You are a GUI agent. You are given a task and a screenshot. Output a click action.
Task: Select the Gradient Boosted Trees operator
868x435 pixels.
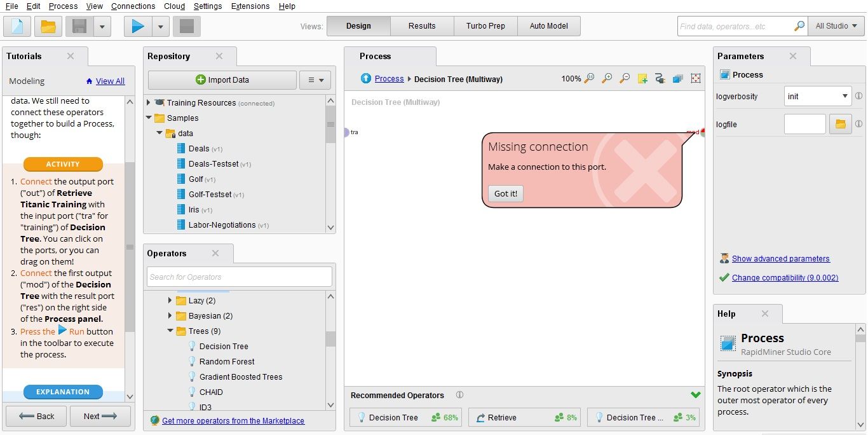(x=235, y=376)
